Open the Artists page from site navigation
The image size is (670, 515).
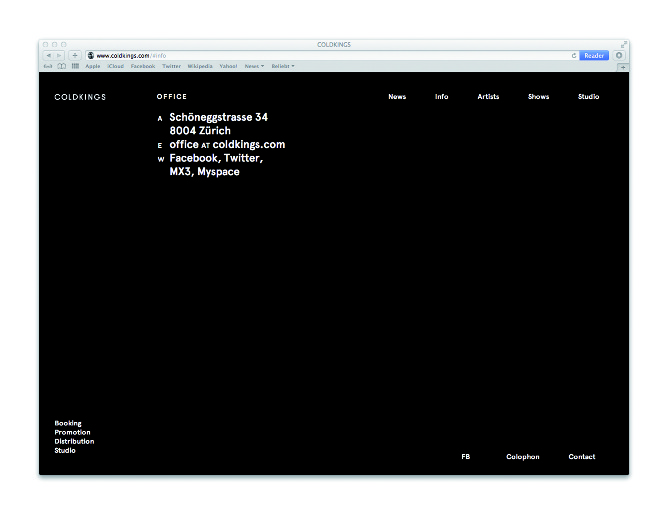tap(488, 97)
